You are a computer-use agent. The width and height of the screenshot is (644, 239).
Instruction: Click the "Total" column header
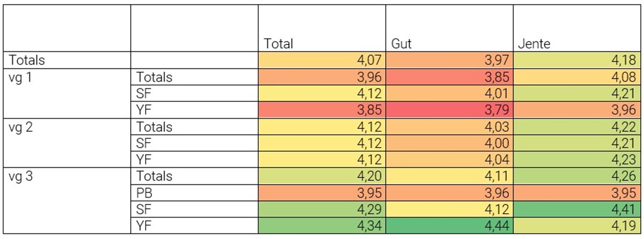[278, 44]
